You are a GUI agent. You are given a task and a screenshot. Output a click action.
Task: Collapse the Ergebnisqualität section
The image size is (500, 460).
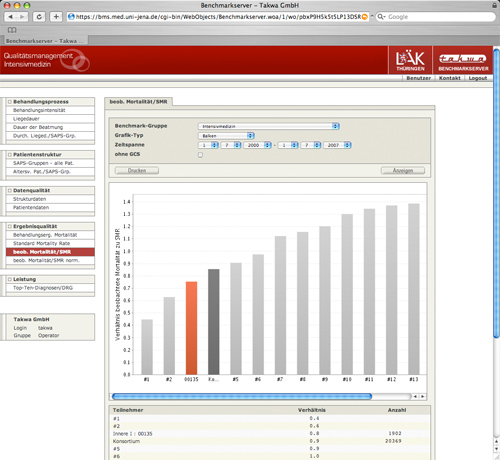coord(10,226)
